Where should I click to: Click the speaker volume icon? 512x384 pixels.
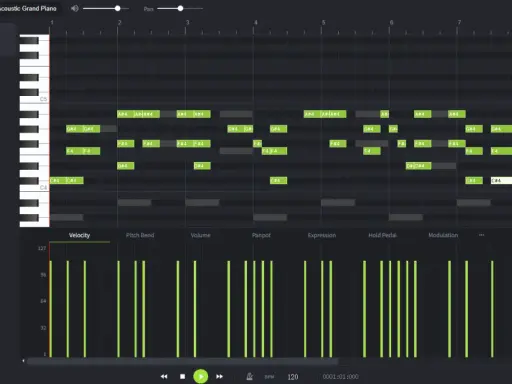pos(75,8)
